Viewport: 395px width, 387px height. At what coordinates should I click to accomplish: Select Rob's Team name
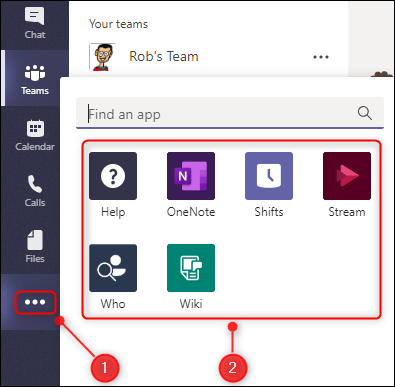tap(164, 56)
